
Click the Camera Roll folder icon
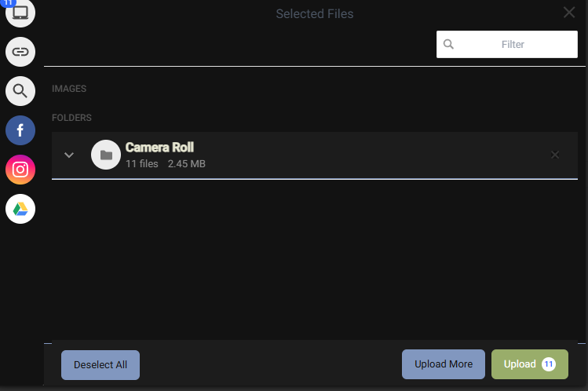[x=106, y=155]
